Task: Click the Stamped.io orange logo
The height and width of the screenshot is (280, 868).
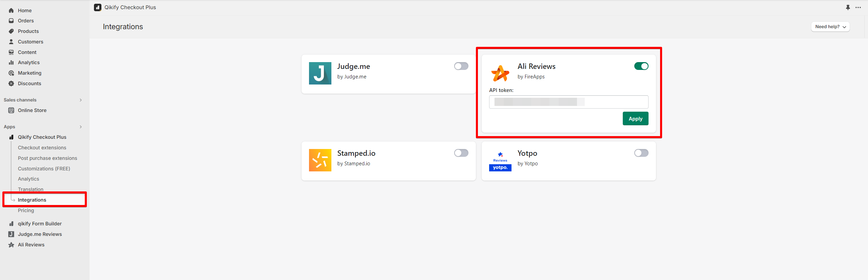Action: tap(320, 160)
